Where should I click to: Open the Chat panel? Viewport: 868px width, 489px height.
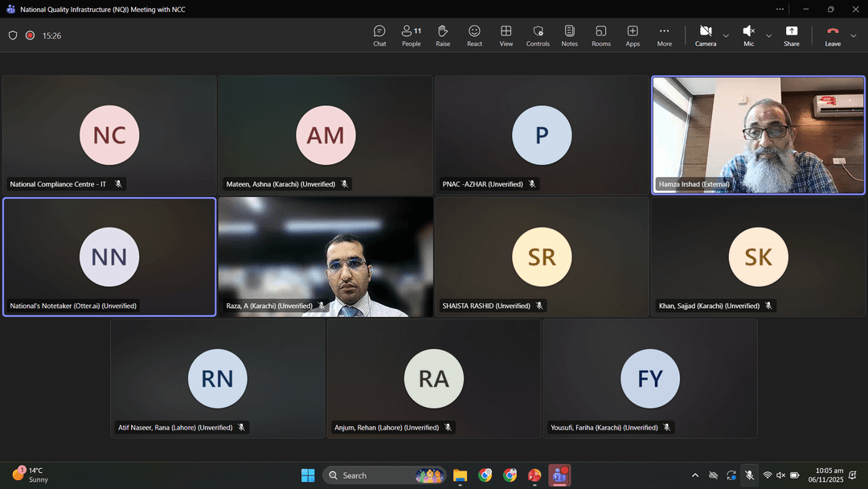(379, 35)
